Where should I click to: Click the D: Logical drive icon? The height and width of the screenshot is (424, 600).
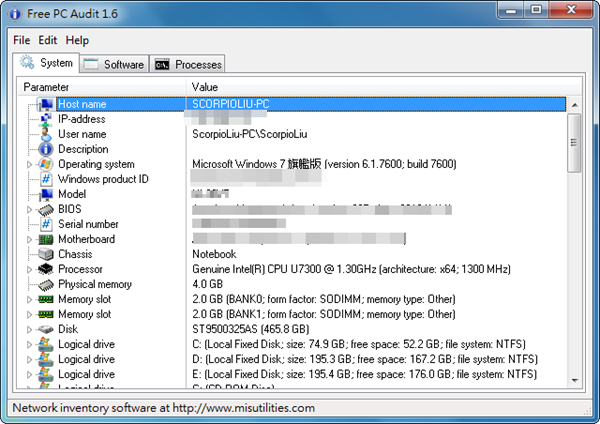pyautogui.click(x=46, y=359)
